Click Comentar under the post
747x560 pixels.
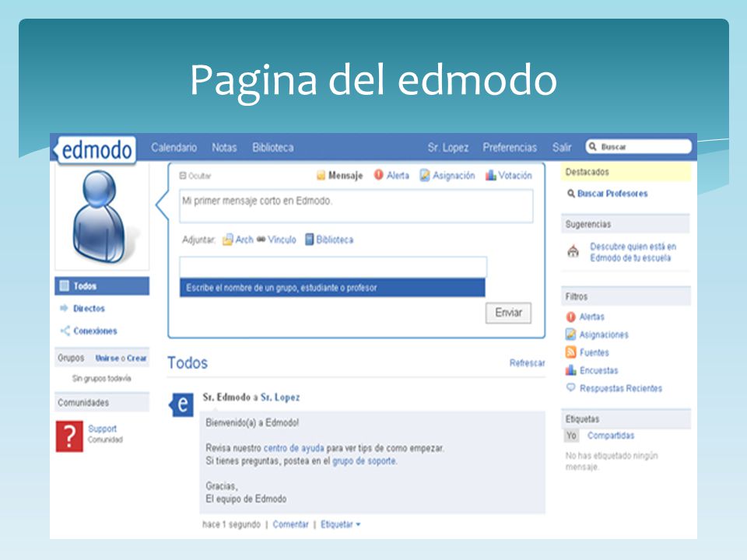pos(290,524)
